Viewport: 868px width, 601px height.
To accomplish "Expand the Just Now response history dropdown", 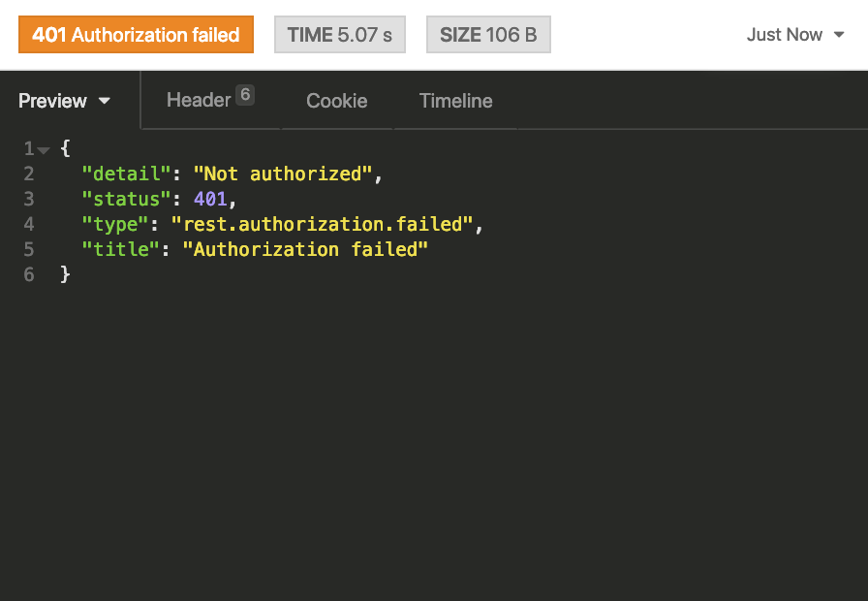I will (x=795, y=35).
